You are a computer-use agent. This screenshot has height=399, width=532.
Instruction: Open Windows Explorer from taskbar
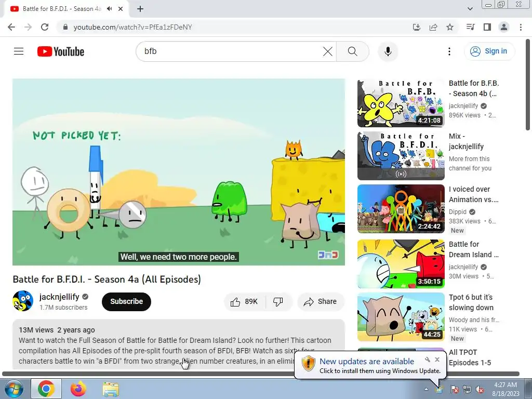pyautogui.click(x=111, y=389)
